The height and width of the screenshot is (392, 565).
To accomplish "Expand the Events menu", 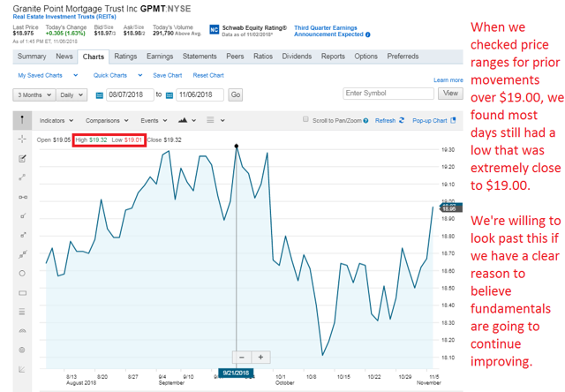I will tap(154, 121).
